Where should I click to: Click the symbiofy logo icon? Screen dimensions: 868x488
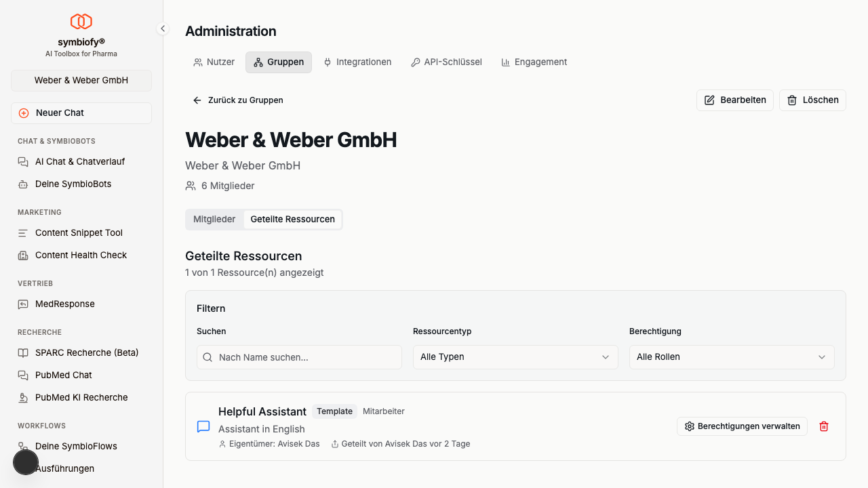(x=81, y=22)
